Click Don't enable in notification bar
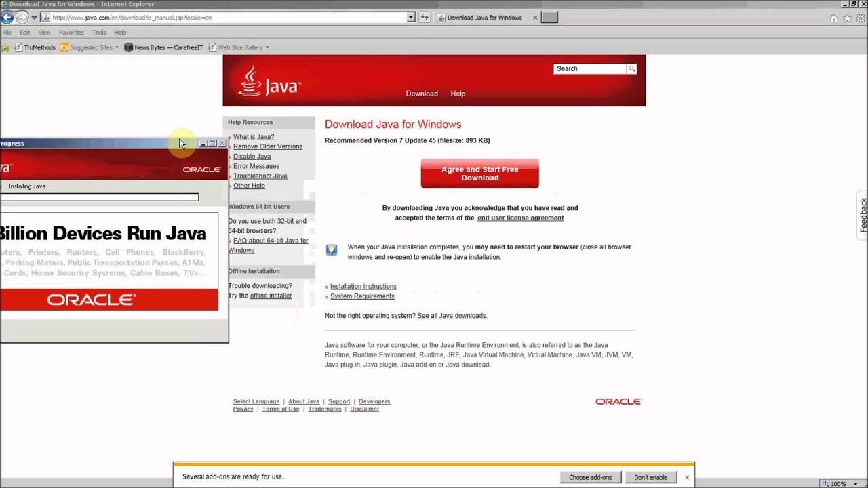 point(651,477)
